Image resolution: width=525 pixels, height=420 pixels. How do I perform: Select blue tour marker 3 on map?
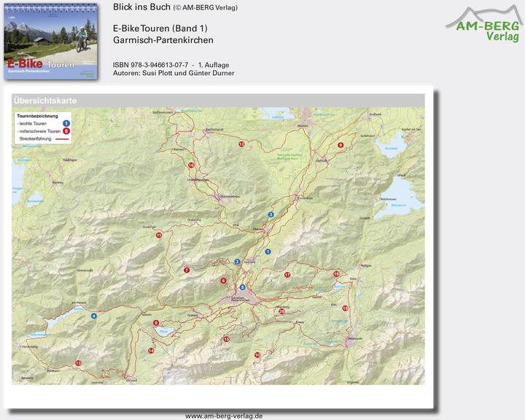pyautogui.click(x=271, y=214)
